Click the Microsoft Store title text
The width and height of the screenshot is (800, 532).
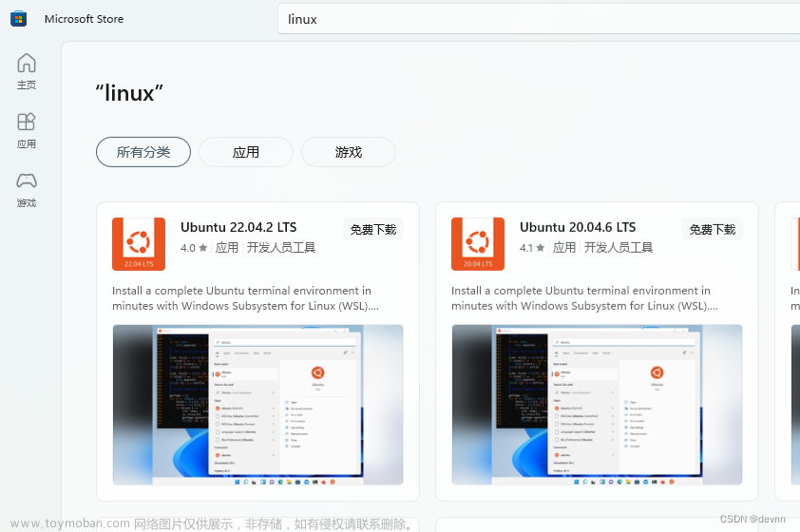coord(84,19)
